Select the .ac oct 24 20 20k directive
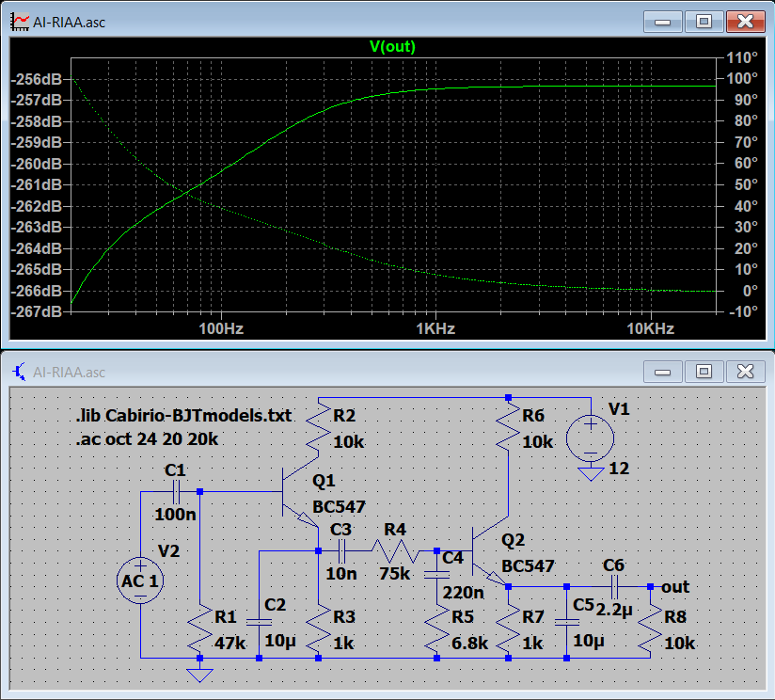The width and height of the screenshot is (775, 700). click(147, 439)
